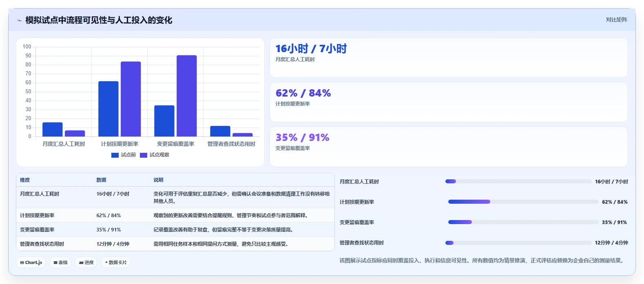Open the 62% / 84% metric card
Image resolution: width=644 pixels, height=284 pixels.
(449, 102)
